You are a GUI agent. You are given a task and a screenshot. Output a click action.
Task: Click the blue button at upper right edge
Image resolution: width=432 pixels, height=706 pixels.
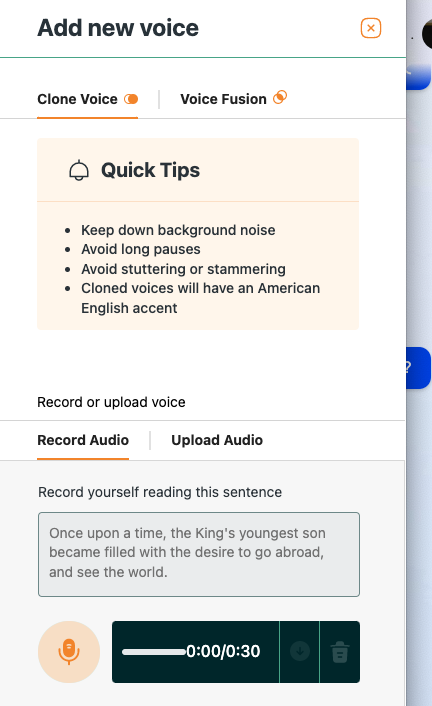(x=418, y=77)
